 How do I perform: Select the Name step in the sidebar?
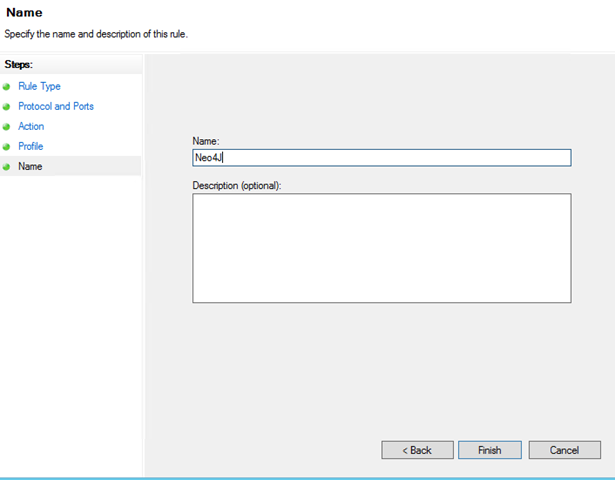[x=30, y=167]
